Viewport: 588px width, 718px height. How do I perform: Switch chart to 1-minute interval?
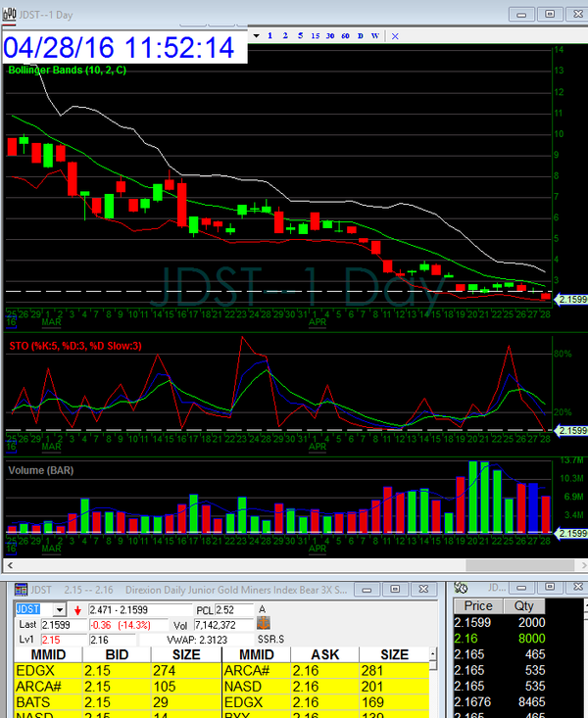269,35
